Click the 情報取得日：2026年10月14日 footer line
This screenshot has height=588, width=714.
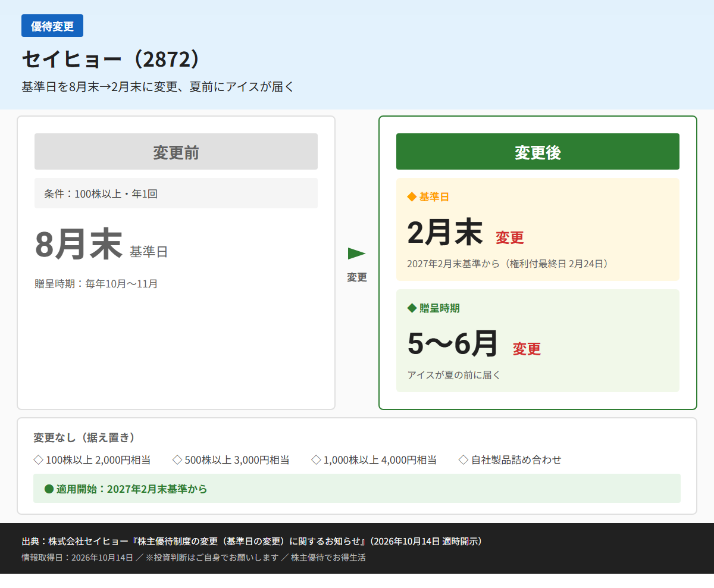coord(193,558)
